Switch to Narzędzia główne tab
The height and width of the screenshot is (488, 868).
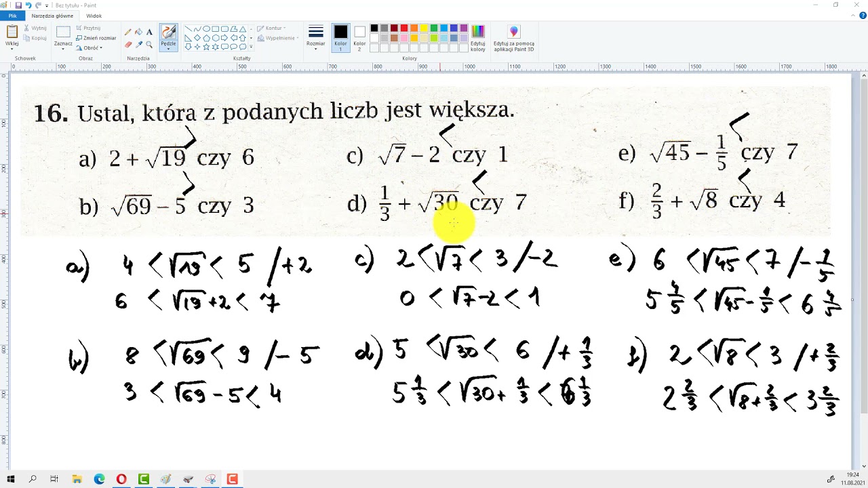click(52, 16)
